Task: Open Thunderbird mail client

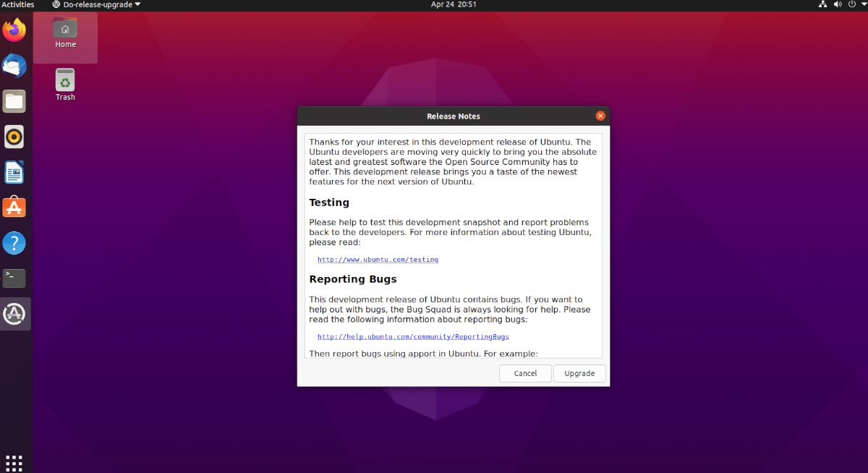Action: click(14, 66)
